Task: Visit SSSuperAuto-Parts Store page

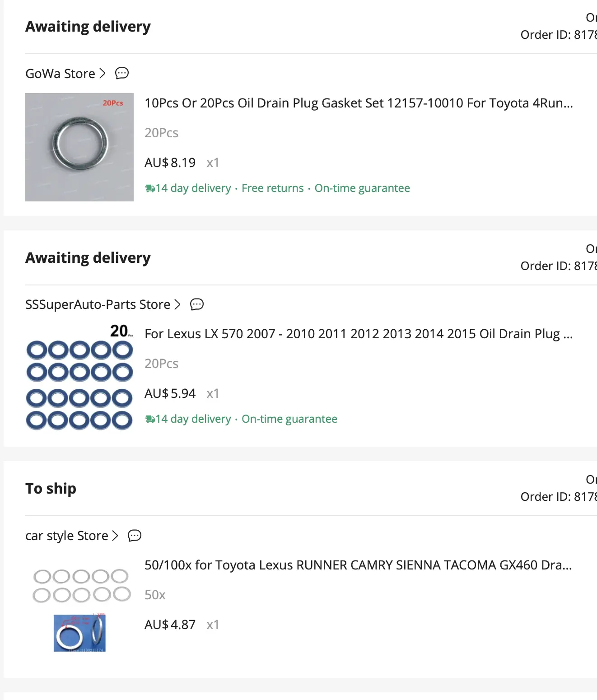Action: coord(98,304)
